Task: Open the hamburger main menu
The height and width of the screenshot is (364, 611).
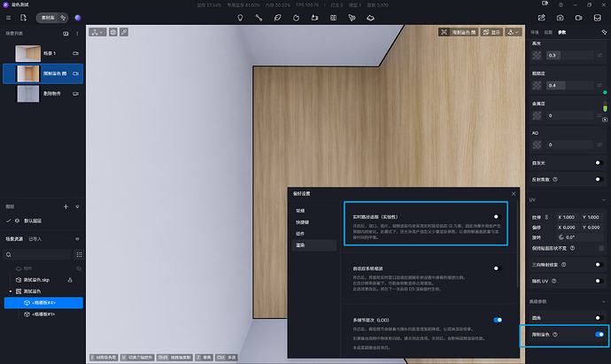Action: tap(9, 18)
